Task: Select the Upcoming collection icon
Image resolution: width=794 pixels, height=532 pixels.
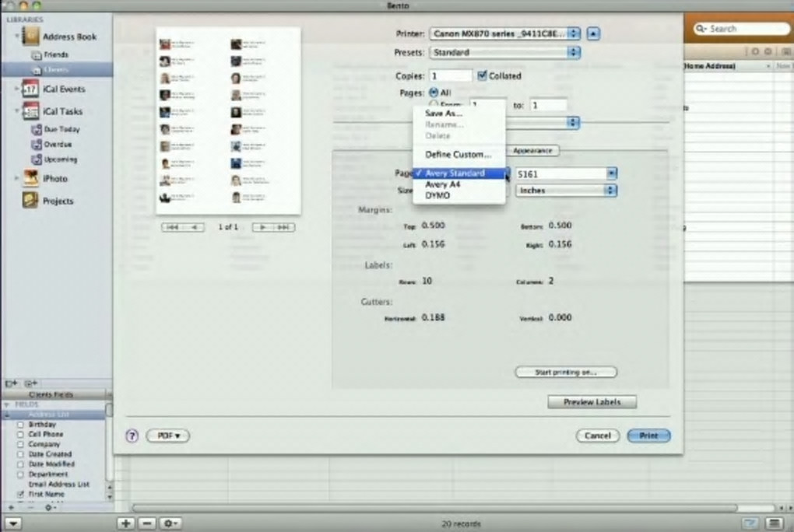Action: click(36, 160)
